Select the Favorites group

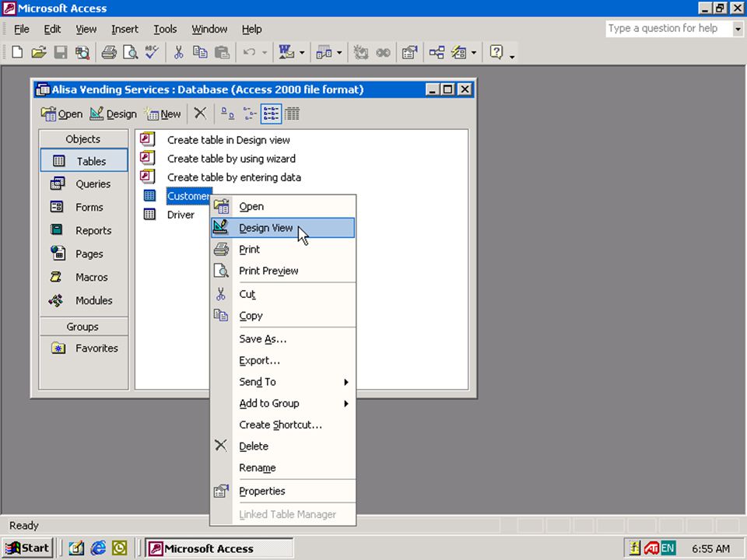pyautogui.click(x=83, y=348)
